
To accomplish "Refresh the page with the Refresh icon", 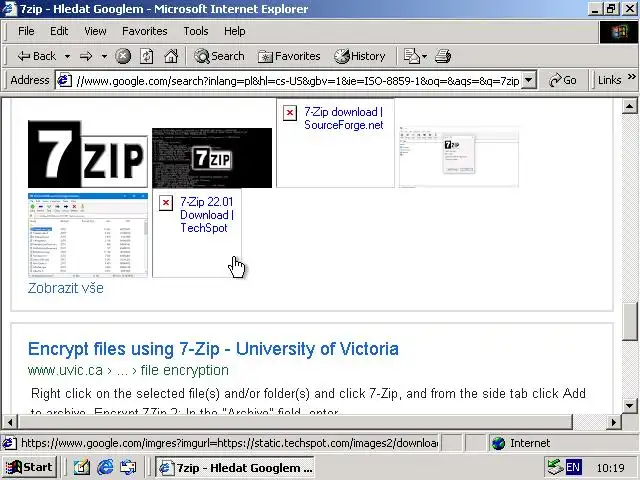I will tap(147, 56).
